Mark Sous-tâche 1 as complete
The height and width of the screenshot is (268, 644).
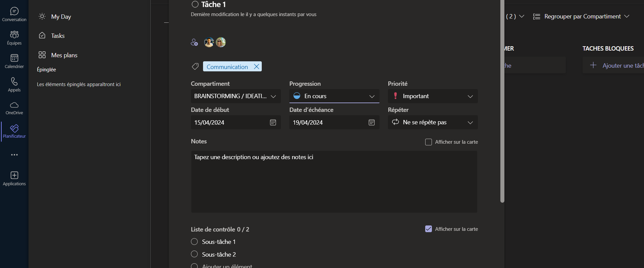(194, 242)
